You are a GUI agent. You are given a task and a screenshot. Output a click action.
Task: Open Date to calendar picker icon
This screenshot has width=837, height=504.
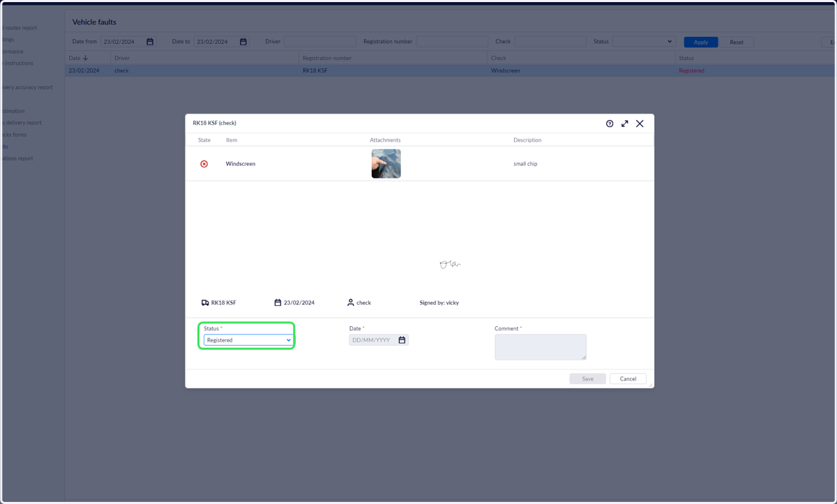click(243, 42)
